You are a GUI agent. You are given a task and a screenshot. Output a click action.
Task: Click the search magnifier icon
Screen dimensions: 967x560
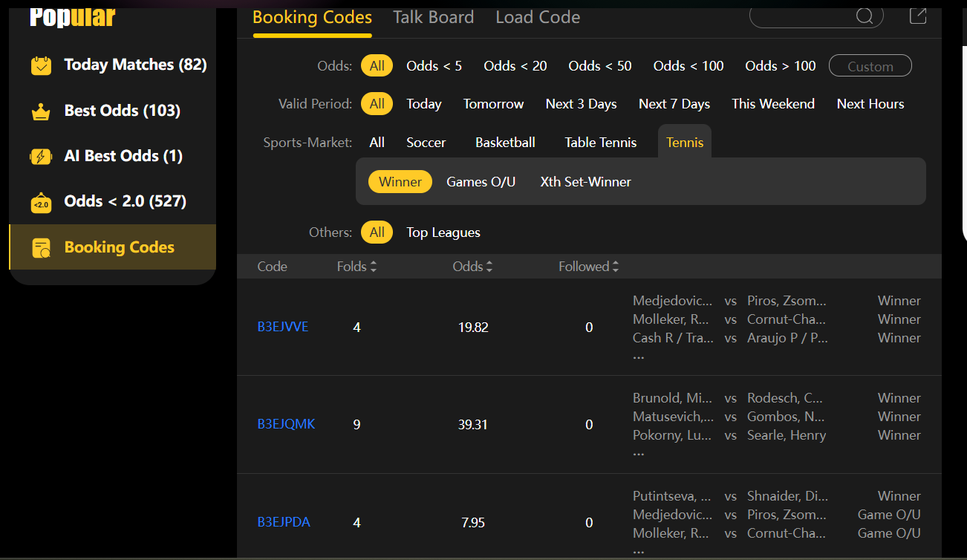pos(865,16)
